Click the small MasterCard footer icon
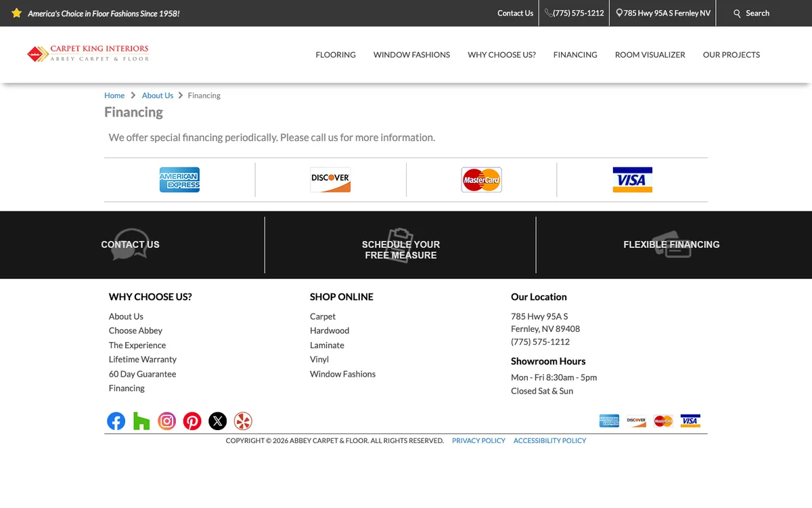 (x=663, y=421)
